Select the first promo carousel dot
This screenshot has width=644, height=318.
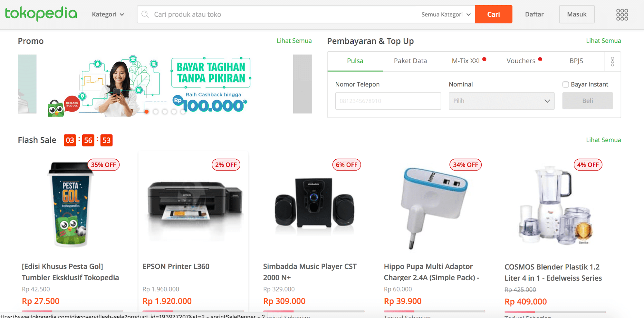(147, 112)
